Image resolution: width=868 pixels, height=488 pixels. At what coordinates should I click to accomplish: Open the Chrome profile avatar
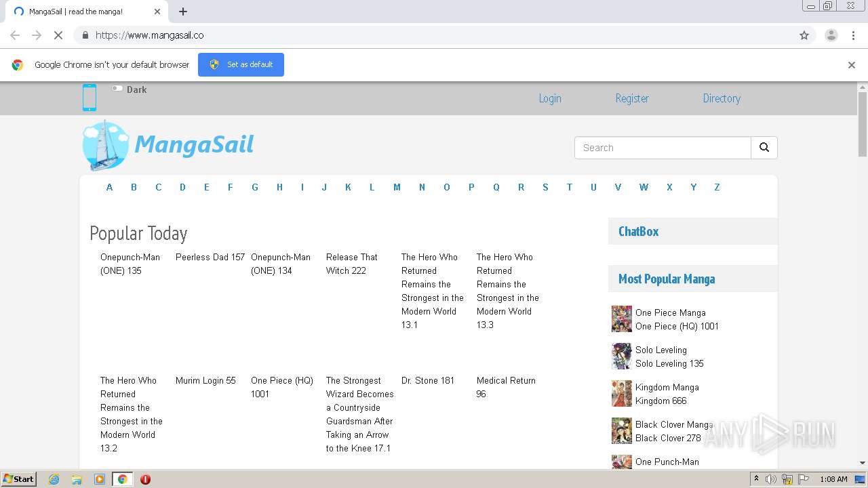831,35
